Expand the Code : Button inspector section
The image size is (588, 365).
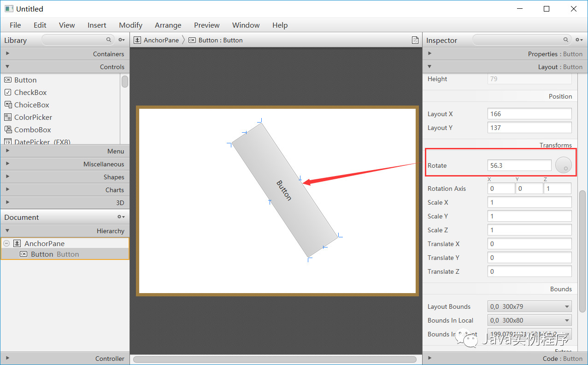point(429,358)
